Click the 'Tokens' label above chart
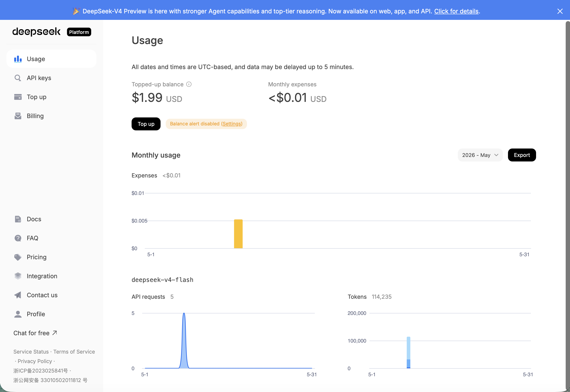This screenshot has height=392, width=570. pos(357,297)
